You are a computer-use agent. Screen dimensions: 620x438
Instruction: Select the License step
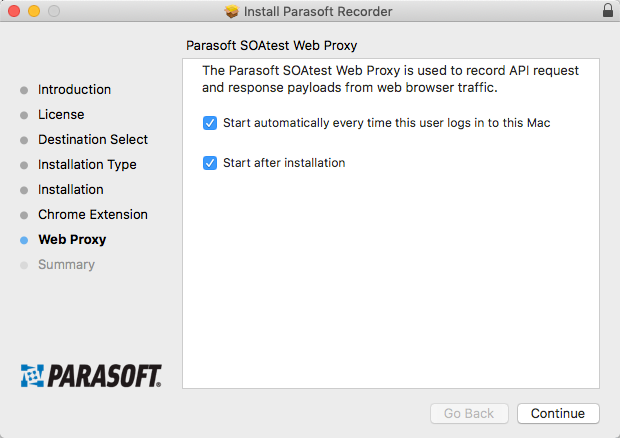pos(61,115)
